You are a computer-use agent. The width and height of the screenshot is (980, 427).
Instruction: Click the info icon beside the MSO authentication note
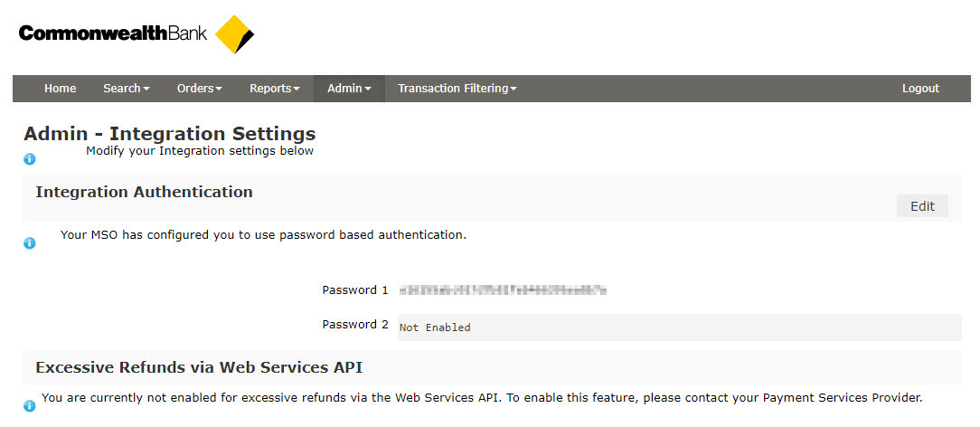pyautogui.click(x=30, y=243)
